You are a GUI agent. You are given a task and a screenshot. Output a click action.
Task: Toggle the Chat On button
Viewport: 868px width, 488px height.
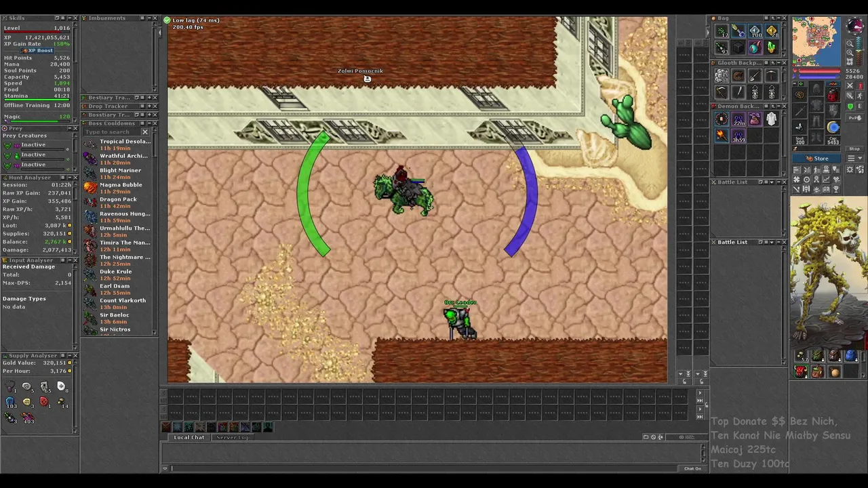(692, 468)
